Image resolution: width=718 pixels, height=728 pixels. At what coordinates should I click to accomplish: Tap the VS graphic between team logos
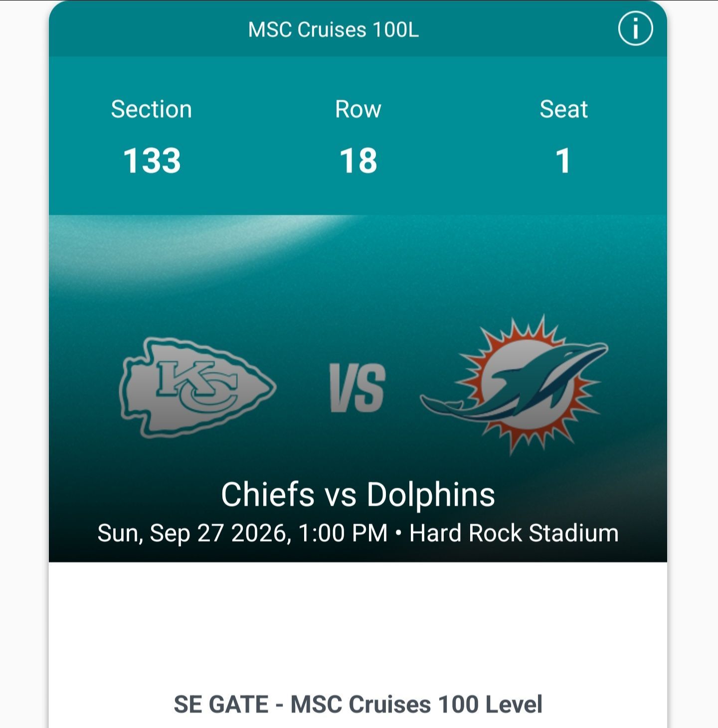tap(358, 388)
